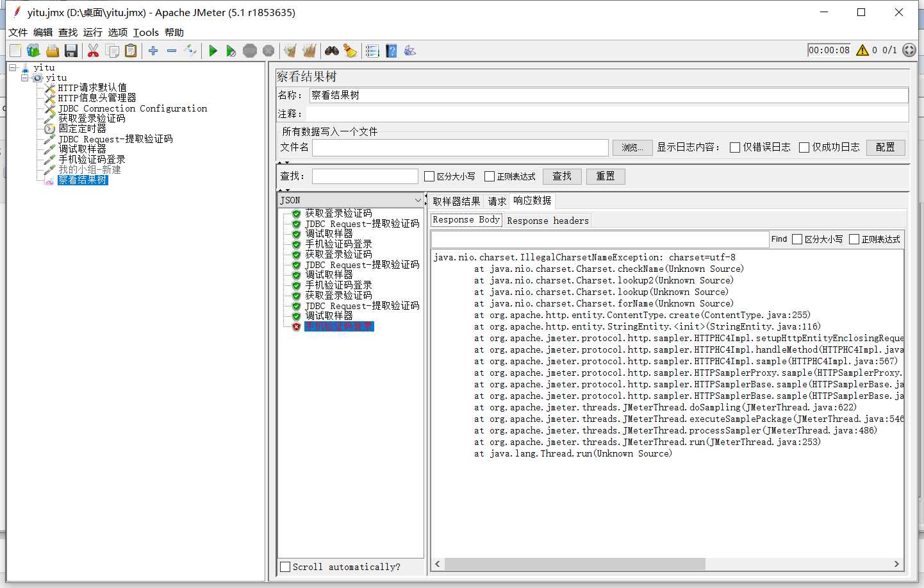Open Search with binoculars icon

click(332, 51)
